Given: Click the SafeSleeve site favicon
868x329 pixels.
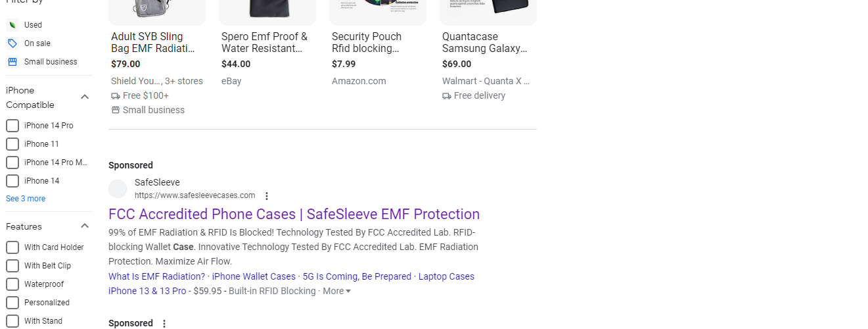Looking at the screenshot, I should pyautogui.click(x=118, y=189).
